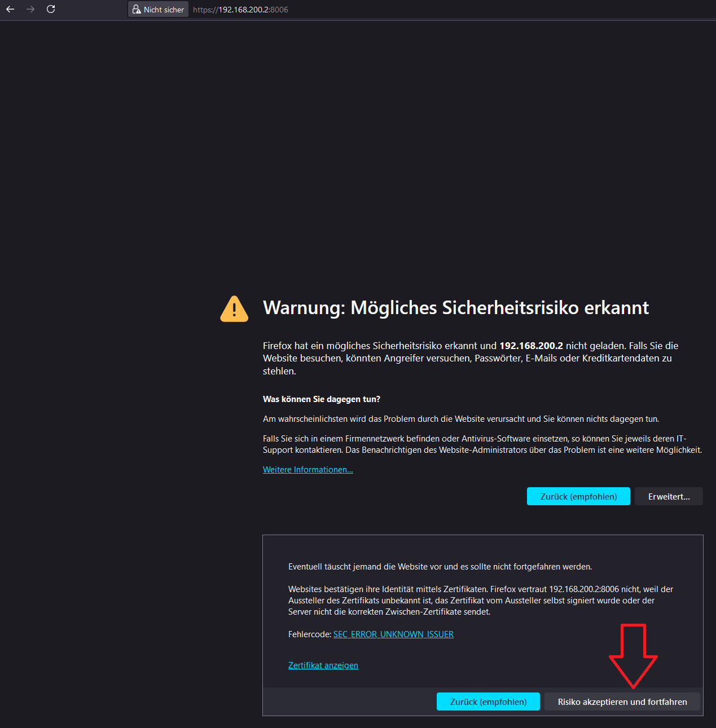Click the SEC_ERROR_UNKNOWN_ISSUER error code link
Screen dimensions: 716x728
(x=393, y=634)
